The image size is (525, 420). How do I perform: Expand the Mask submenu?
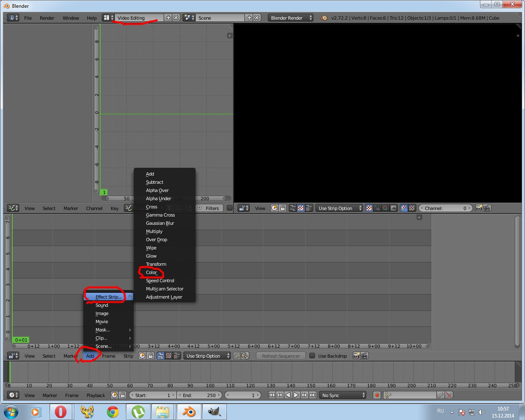[x=109, y=330]
